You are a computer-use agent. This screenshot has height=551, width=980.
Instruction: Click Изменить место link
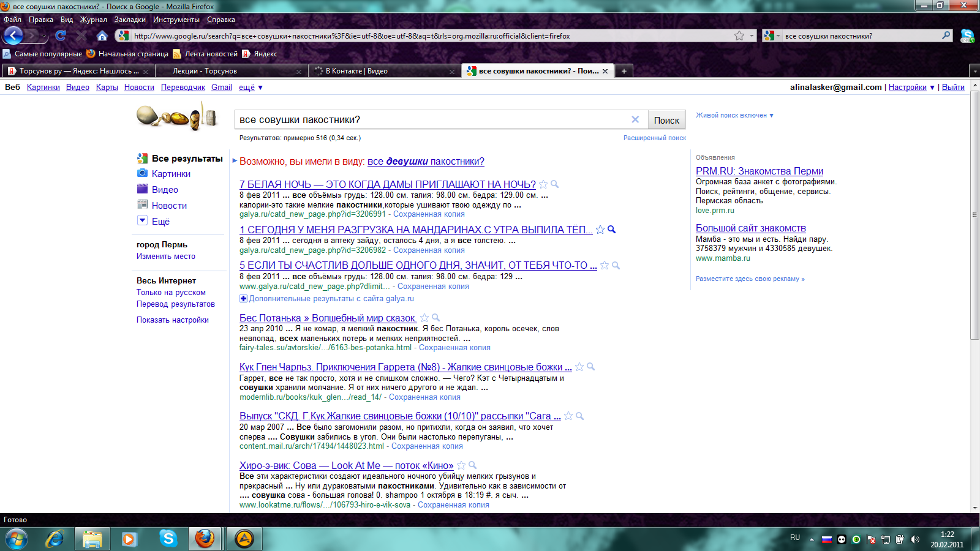tap(166, 257)
